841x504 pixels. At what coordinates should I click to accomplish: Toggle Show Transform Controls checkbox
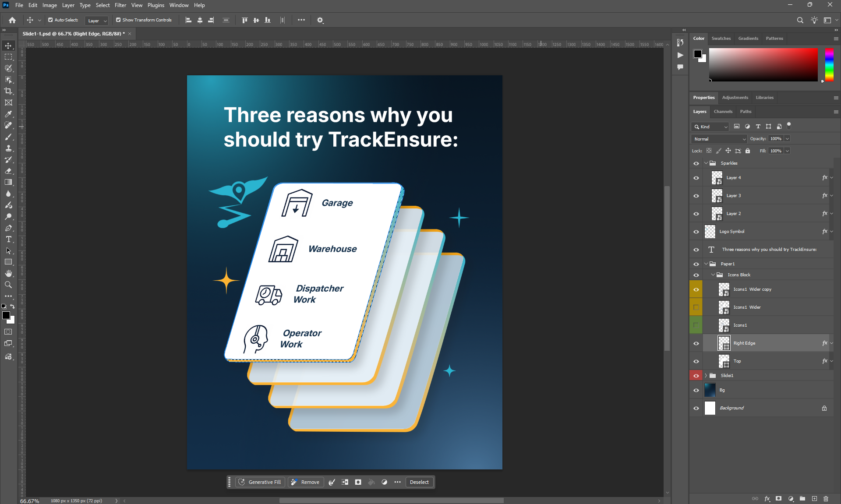coord(118,20)
